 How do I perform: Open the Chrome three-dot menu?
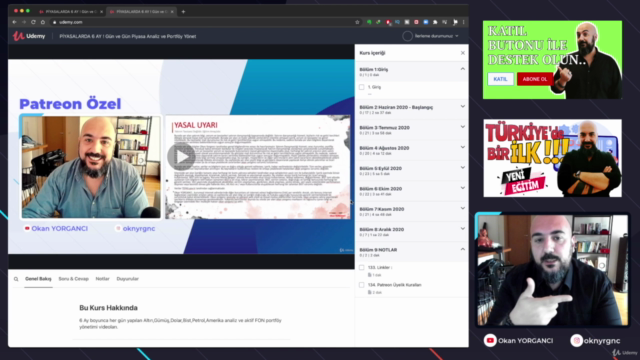click(x=463, y=22)
